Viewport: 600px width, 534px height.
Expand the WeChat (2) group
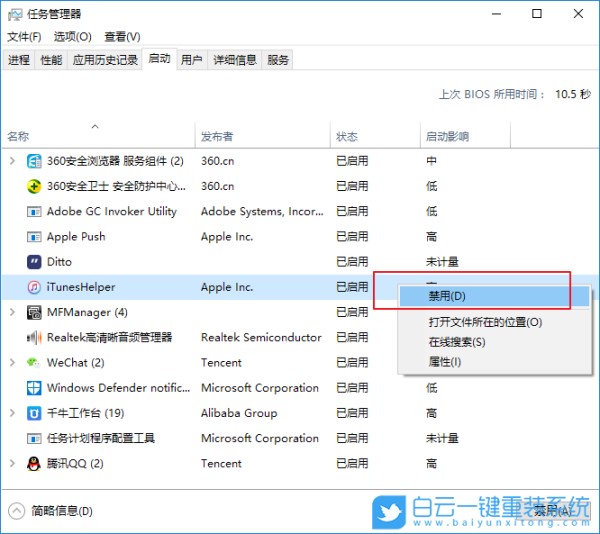[x=12, y=362]
